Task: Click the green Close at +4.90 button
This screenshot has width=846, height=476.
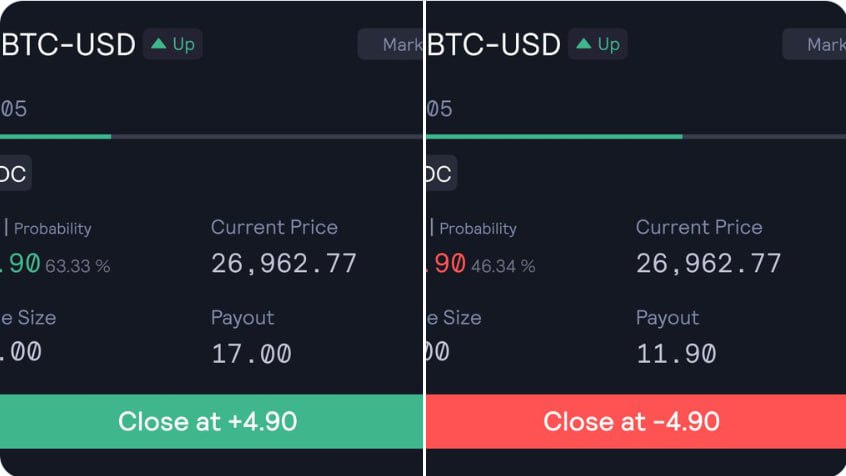Action: (x=212, y=421)
